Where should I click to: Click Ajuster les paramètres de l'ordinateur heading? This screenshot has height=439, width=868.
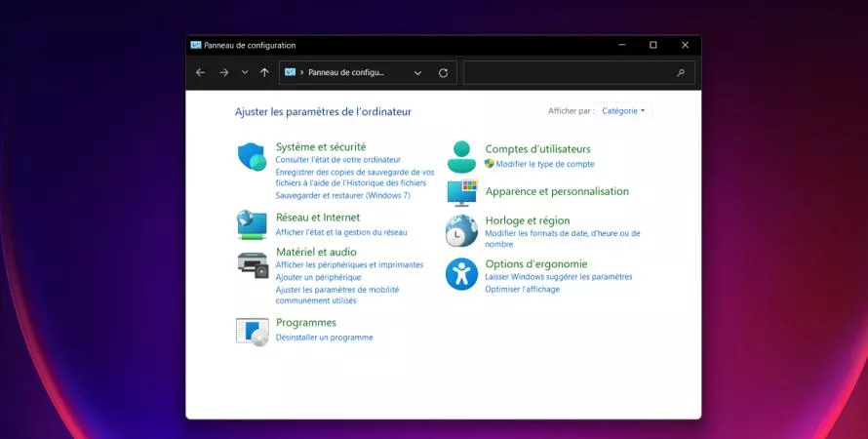coord(323,112)
